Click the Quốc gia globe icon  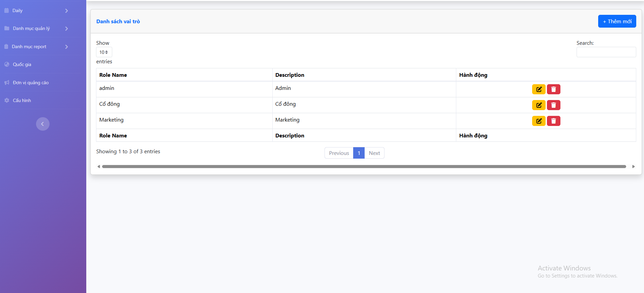tap(7, 64)
